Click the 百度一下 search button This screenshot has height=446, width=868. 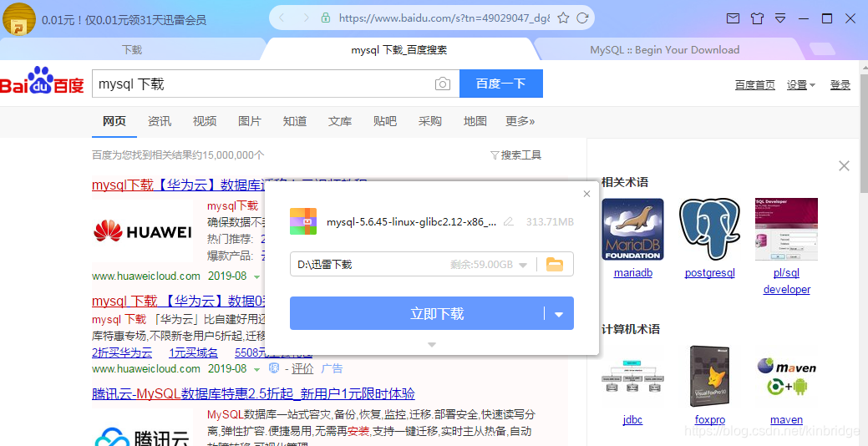501,84
